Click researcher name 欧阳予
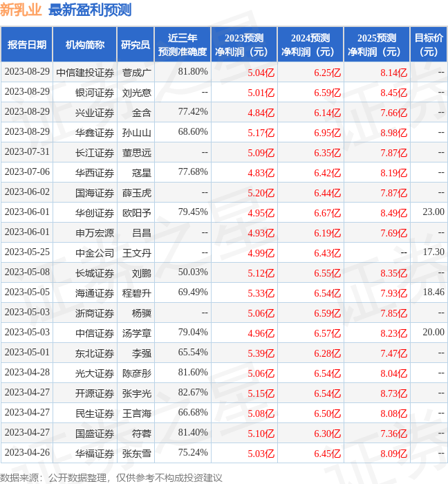The width and height of the screenshot is (448, 484). coord(137,213)
